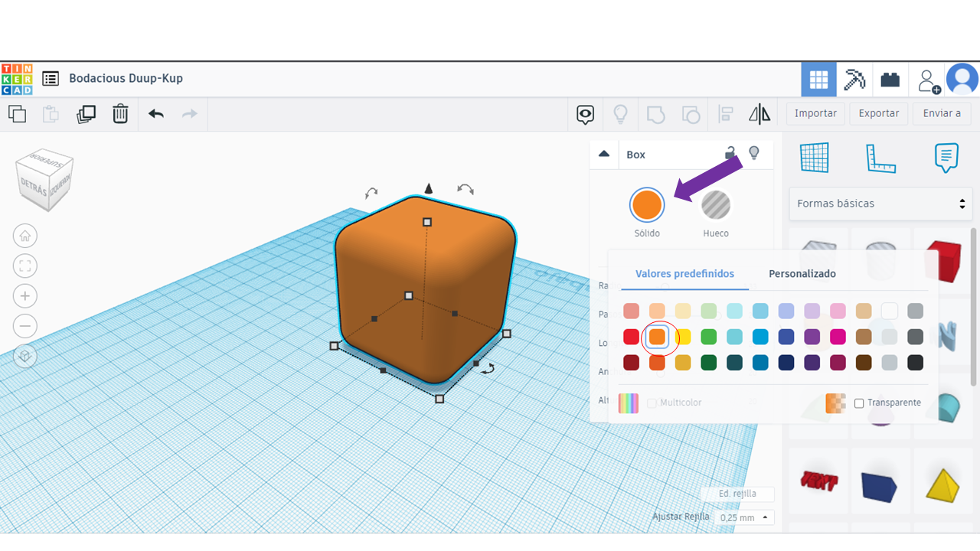Switch to the Valores predefinidos tab
This screenshot has width=980, height=551.
tap(684, 273)
